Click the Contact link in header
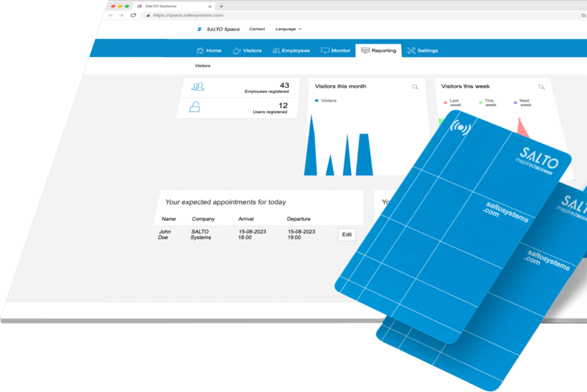This screenshot has height=392, width=587. (257, 29)
